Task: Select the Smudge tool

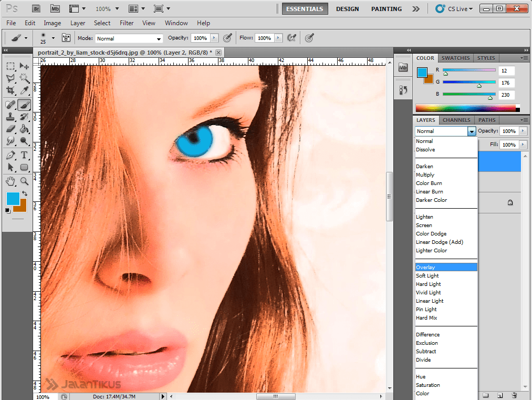Action: (11, 140)
